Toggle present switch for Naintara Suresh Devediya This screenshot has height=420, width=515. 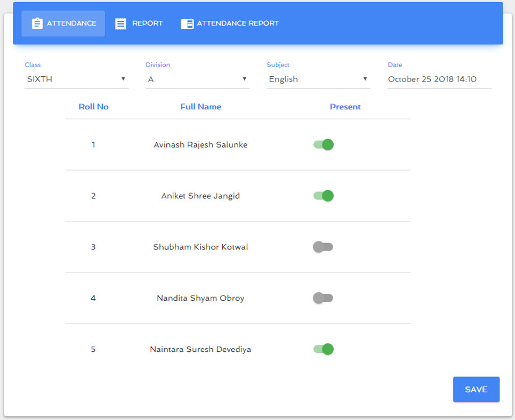point(323,349)
